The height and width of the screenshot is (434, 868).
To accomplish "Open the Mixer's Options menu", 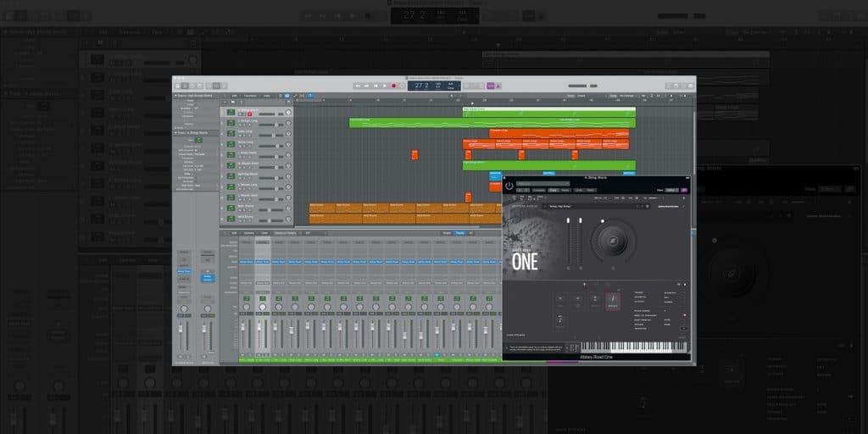I will (248, 233).
